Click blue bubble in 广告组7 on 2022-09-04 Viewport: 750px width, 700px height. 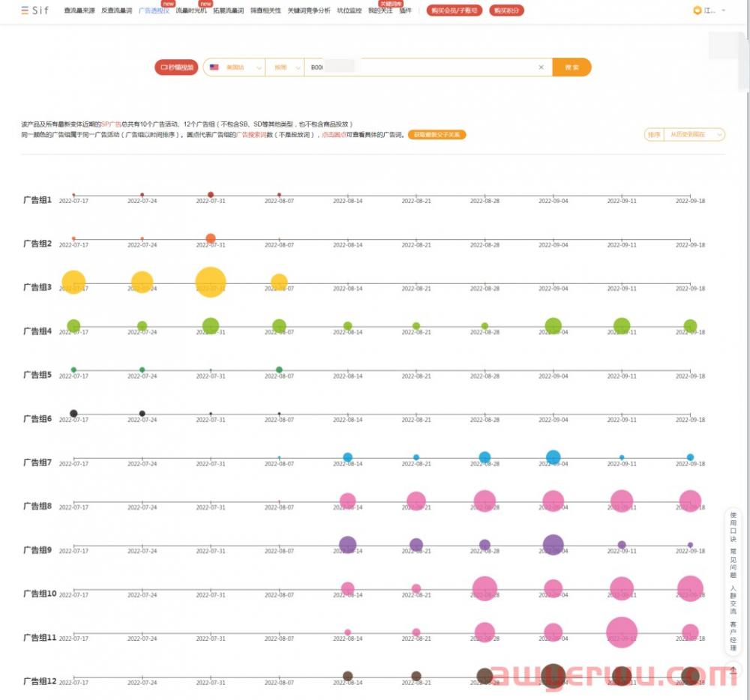point(553,457)
